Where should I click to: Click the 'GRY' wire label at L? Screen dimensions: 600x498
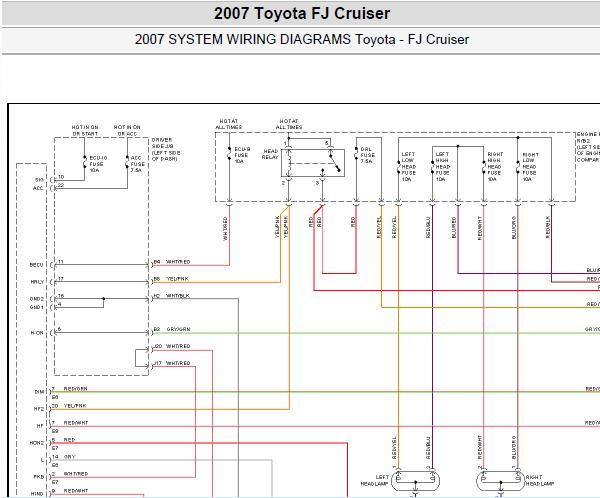70,457
